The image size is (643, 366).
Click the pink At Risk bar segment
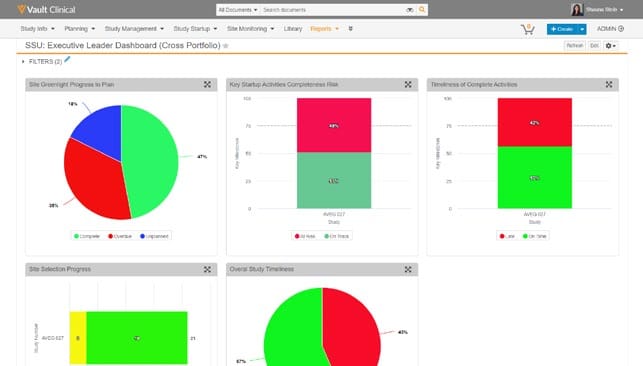[334, 125]
